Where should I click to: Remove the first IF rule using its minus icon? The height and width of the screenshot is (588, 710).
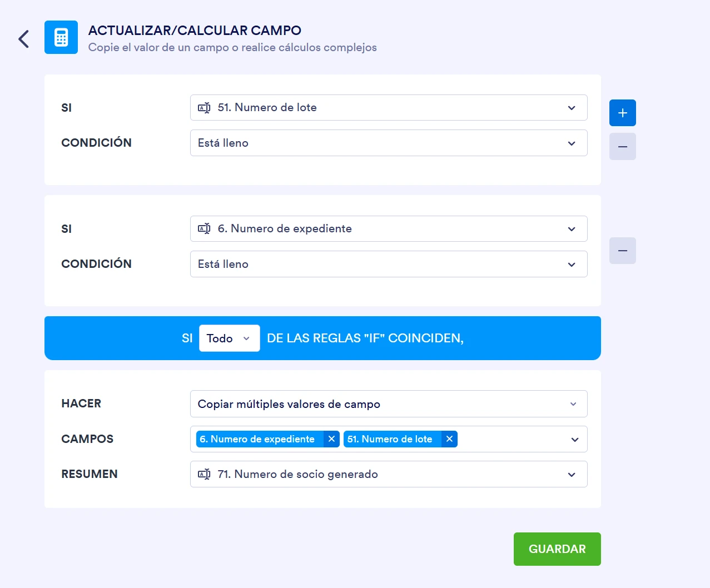pos(622,146)
